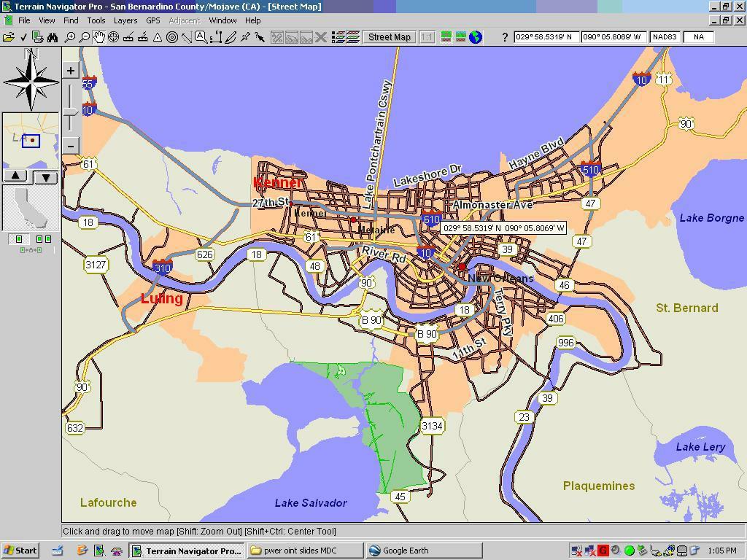Select the hand pan tool

[99, 37]
